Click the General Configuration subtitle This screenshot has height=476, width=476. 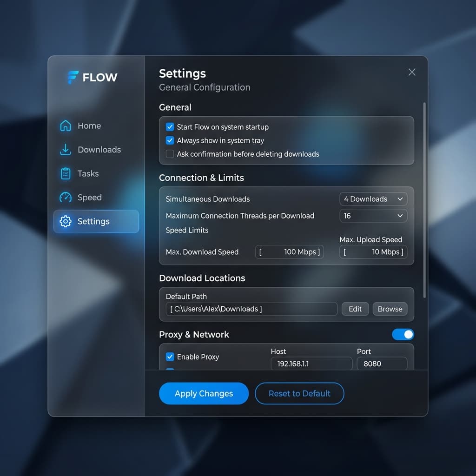pyautogui.click(x=205, y=87)
